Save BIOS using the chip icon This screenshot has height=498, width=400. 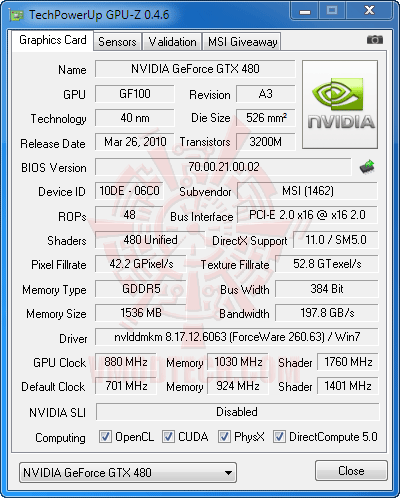pyautogui.click(x=367, y=167)
